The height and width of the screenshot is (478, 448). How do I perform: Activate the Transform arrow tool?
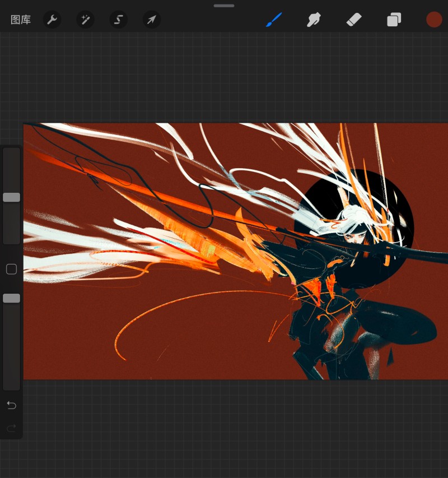coord(151,20)
